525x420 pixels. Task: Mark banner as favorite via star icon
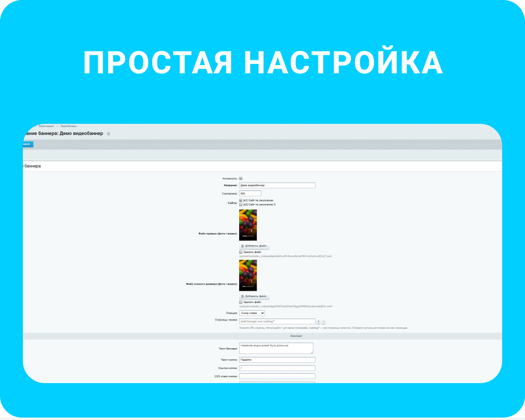point(108,134)
